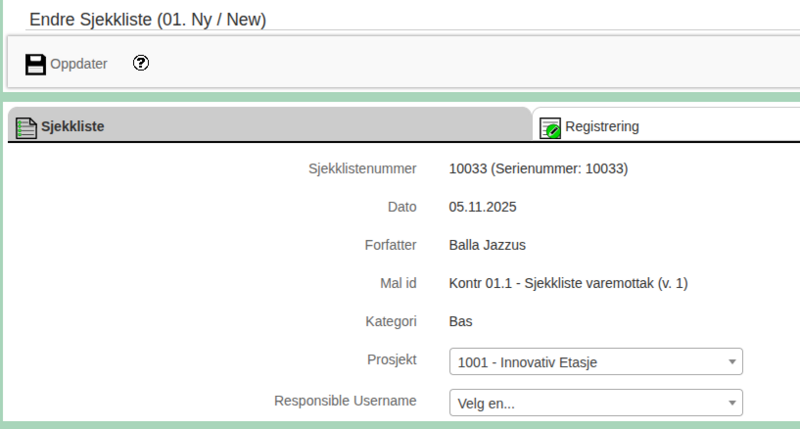
Task: Select the date value 05.11.2025
Action: [483, 208]
